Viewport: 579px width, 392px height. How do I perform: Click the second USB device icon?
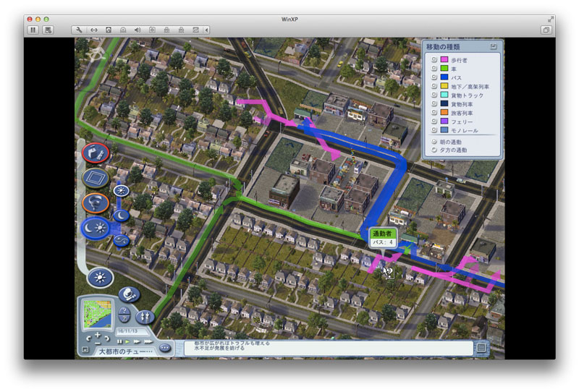(x=181, y=30)
